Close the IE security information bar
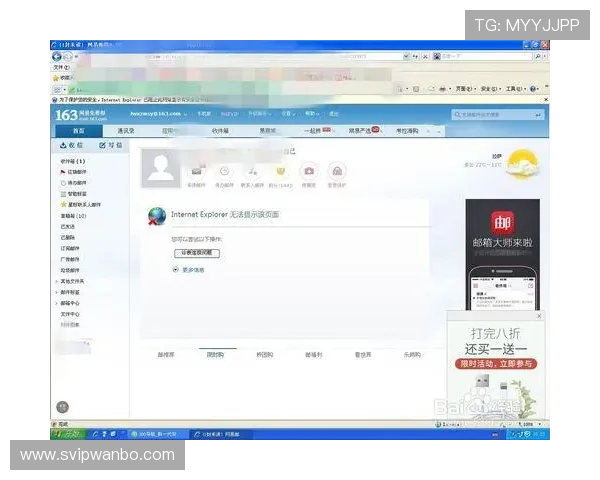Image resolution: width=600 pixels, height=480 pixels. point(546,100)
